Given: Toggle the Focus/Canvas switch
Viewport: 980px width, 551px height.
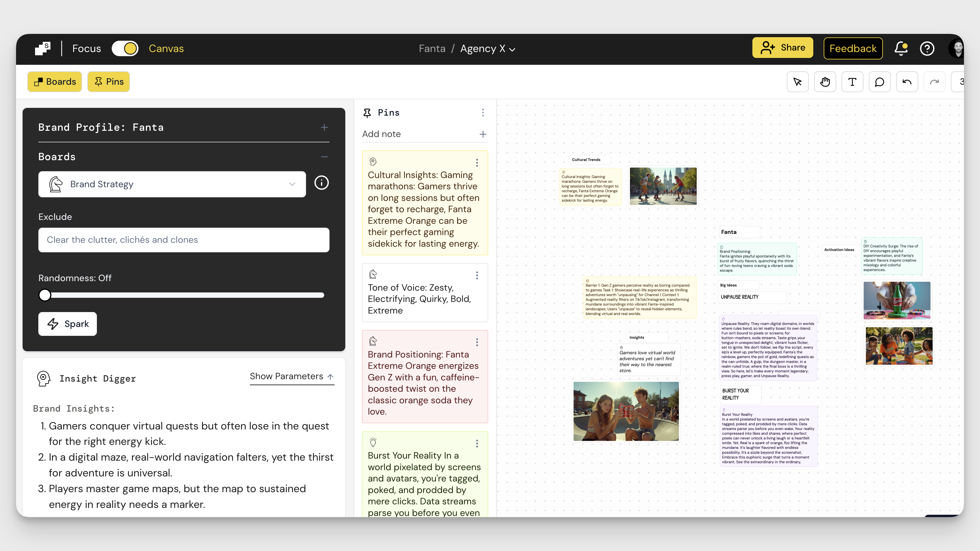Looking at the screenshot, I should coord(125,49).
